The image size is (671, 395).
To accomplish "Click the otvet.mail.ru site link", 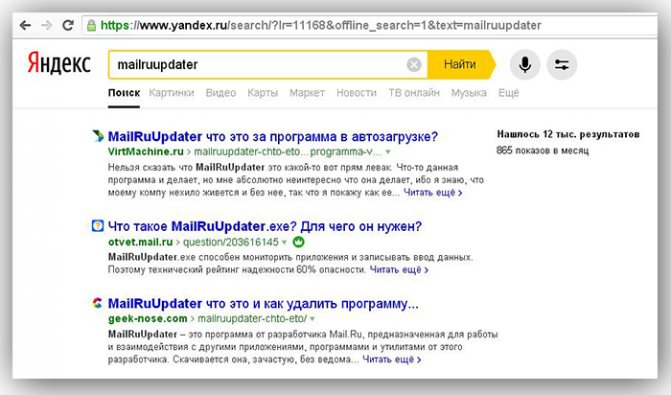I will pyautogui.click(x=140, y=242).
